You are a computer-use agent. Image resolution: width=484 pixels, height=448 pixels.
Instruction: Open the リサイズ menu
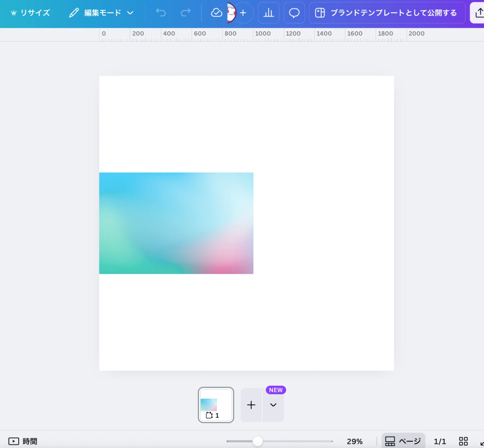pyautogui.click(x=30, y=13)
